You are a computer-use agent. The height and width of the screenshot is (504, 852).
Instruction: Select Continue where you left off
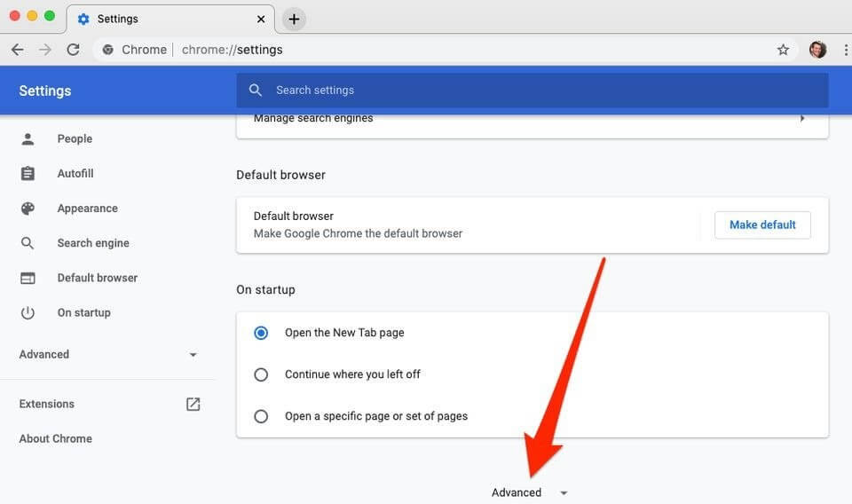point(261,374)
